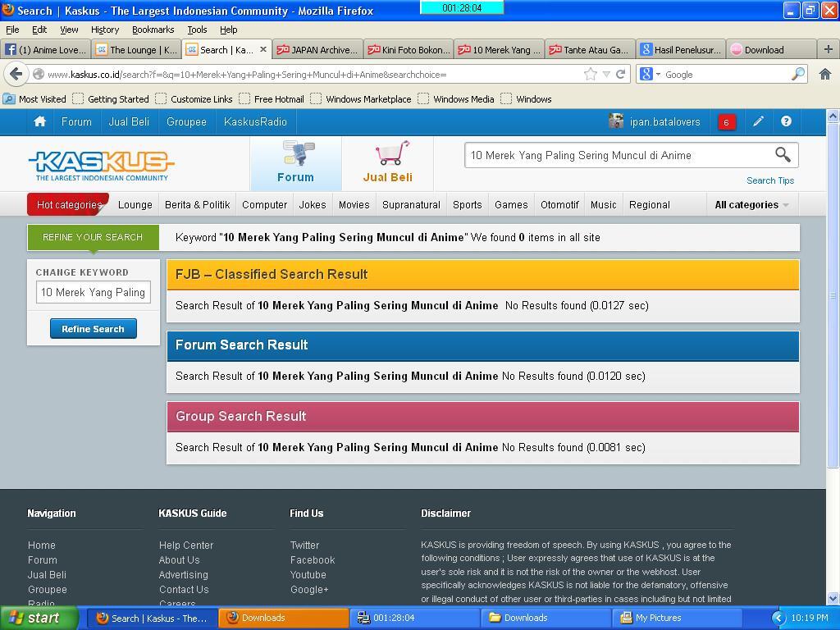Close the Search | Kaskus tab
Screen dimensions: 840x630
pos(263,49)
